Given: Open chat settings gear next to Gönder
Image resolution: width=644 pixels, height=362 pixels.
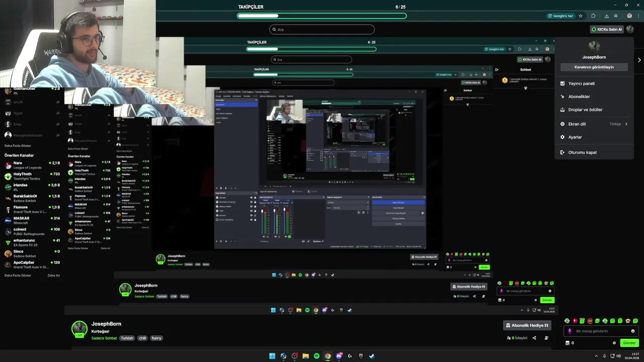Looking at the screenshot, I should pyautogui.click(x=614, y=343).
